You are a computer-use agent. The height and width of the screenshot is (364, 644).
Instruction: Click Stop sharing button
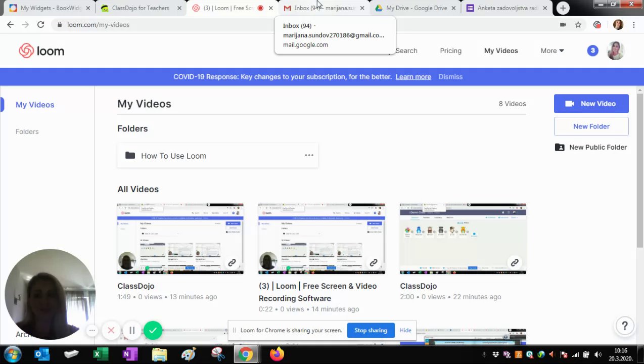(371, 330)
